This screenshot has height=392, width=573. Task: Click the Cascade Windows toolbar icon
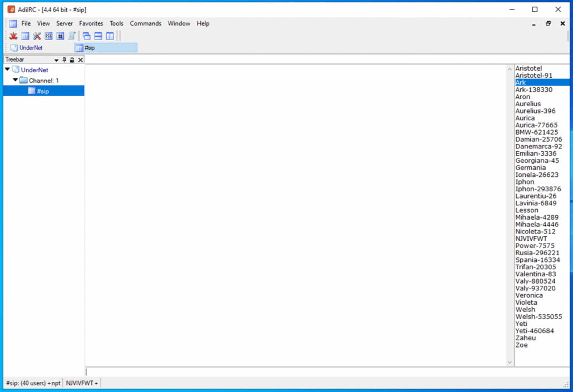[86, 36]
